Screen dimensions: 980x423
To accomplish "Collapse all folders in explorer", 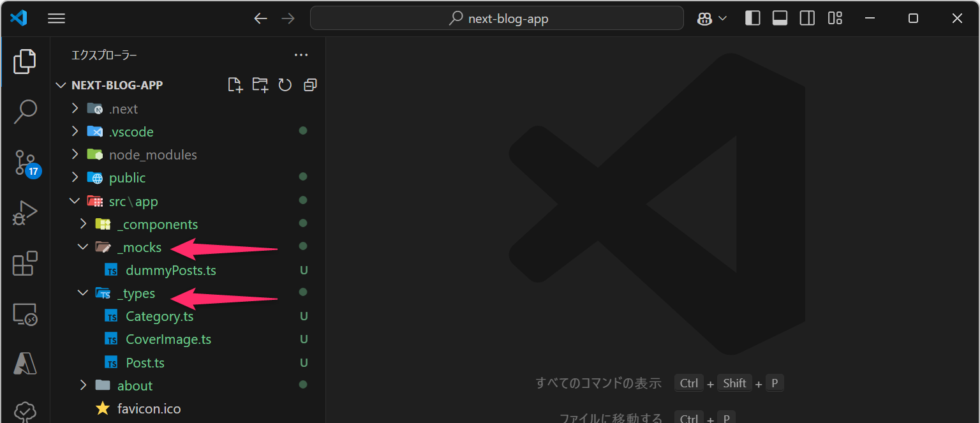I will (311, 85).
